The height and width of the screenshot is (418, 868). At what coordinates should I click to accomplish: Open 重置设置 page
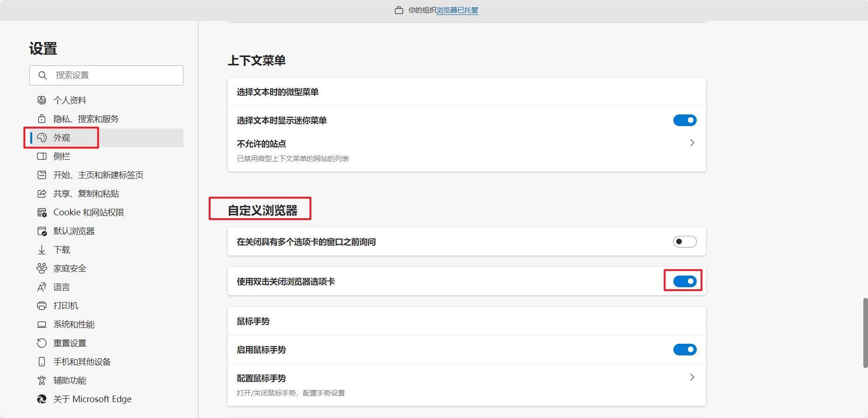pos(106,343)
